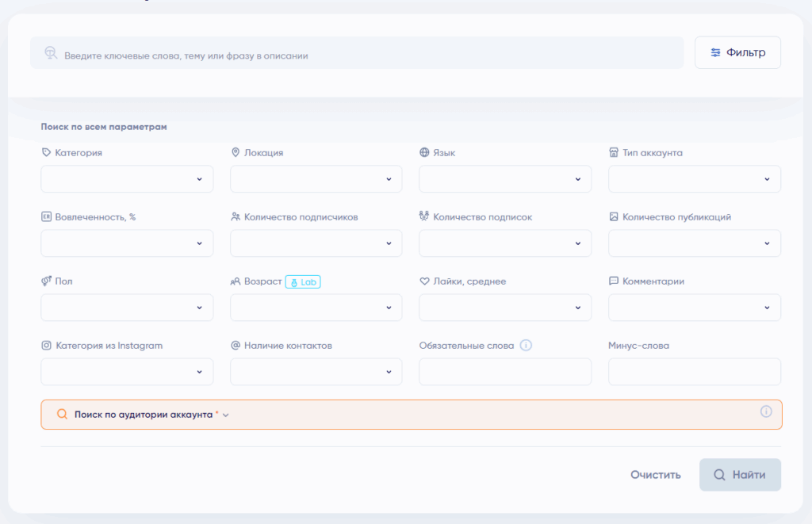Image resolution: width=812 pixels, height=524 pixels.
Task: Expand the Количество подписчиков dropdown
Action: click(x=316, y=243)
